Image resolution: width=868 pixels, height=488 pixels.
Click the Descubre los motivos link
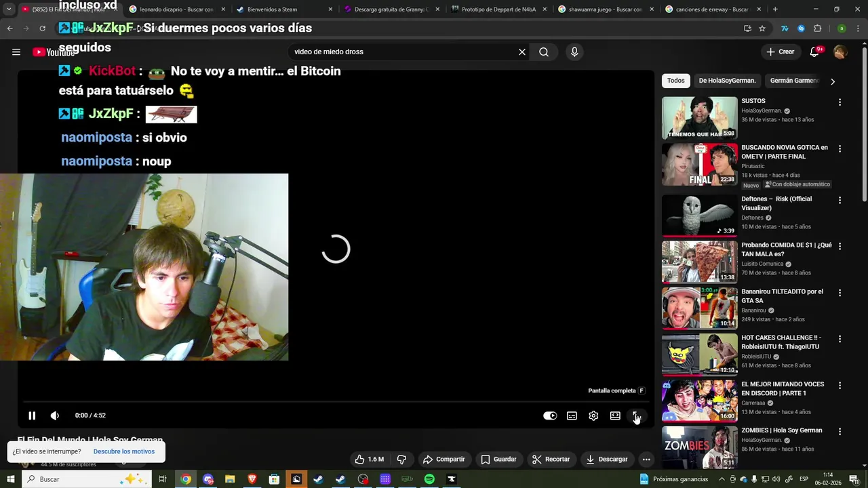(124, 451)
